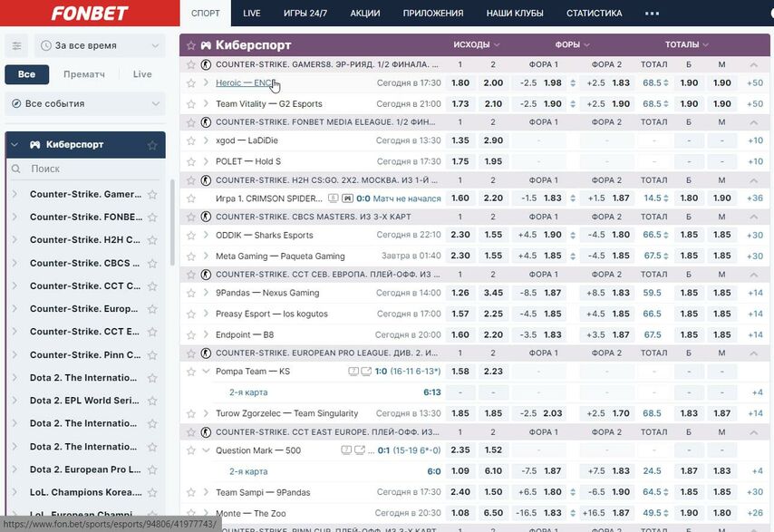Adjust total 68.5 stepper for Team Vitality match
This screenshot has width=774, height=532.
click(666, 104)
